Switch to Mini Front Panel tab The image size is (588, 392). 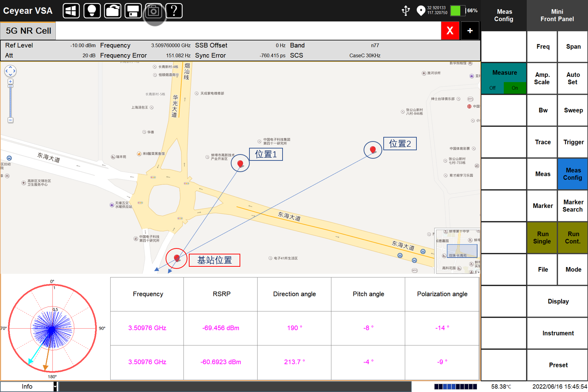[x=557, y=15]
